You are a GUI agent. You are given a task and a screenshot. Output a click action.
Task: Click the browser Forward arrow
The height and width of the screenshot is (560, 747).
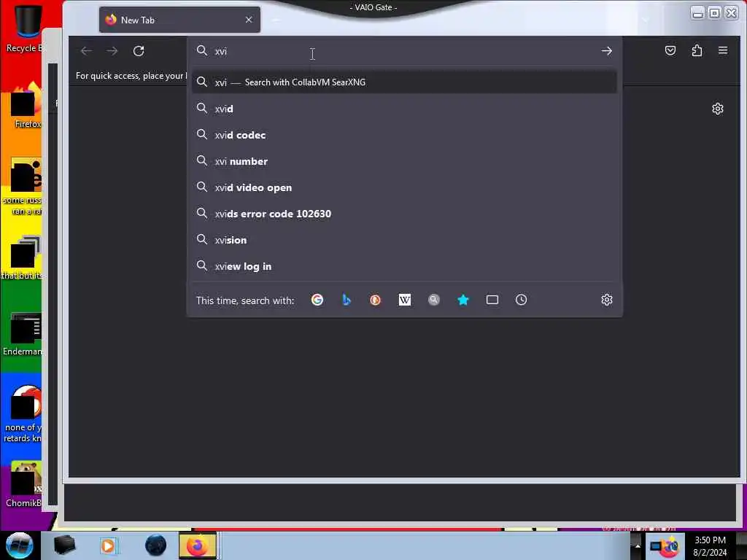[112, 51]
